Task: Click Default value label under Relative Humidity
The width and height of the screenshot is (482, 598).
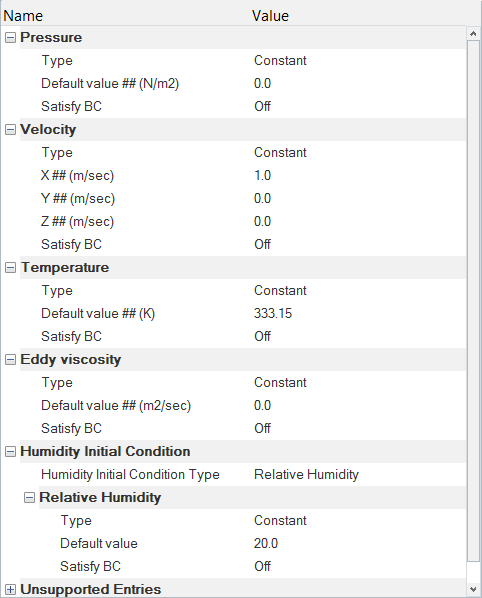Action: click(x=99, y=543)
